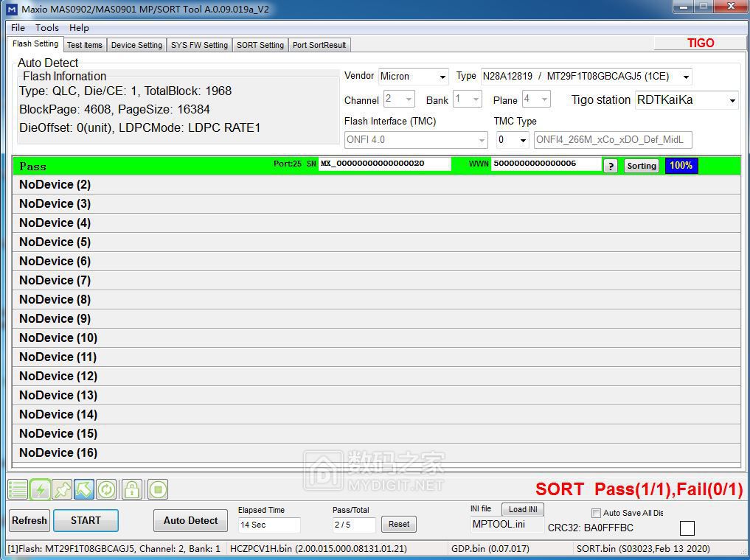Select the blue arrow cursor icon
This screenshot has height=560, width=750.
(83, 489)
